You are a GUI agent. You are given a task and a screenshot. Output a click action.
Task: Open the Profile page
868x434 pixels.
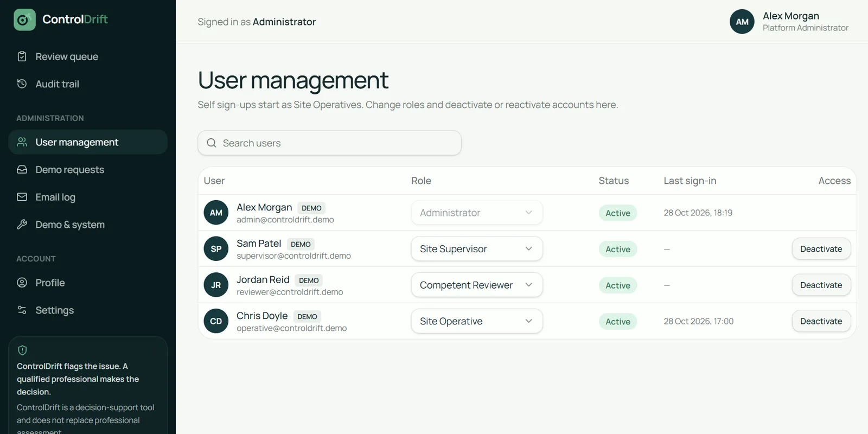88,282
